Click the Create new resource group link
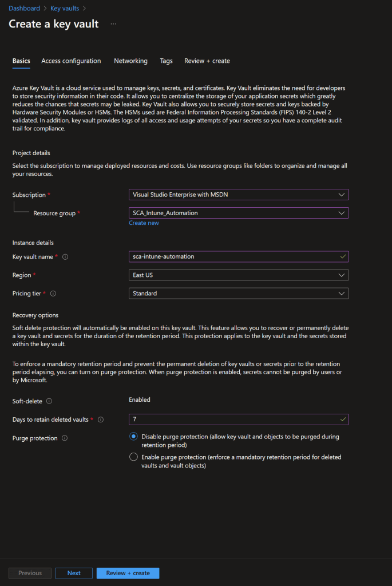The image size is (392, 586). click(144, 223)
